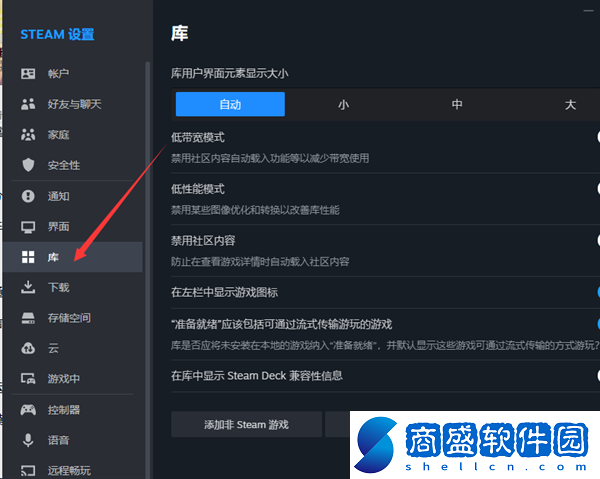The image size is (600, 479).
Task: Select 中 display size option
Action: click(x=457, y=104)
